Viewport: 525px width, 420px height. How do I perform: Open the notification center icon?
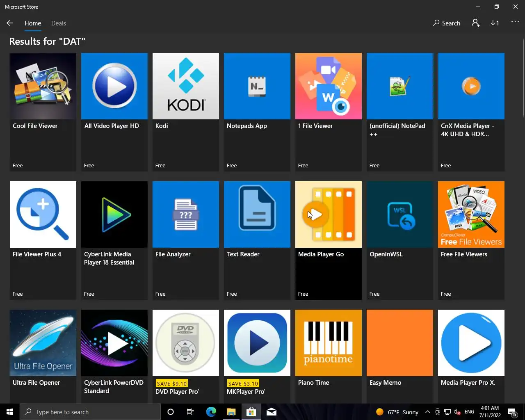512,412
